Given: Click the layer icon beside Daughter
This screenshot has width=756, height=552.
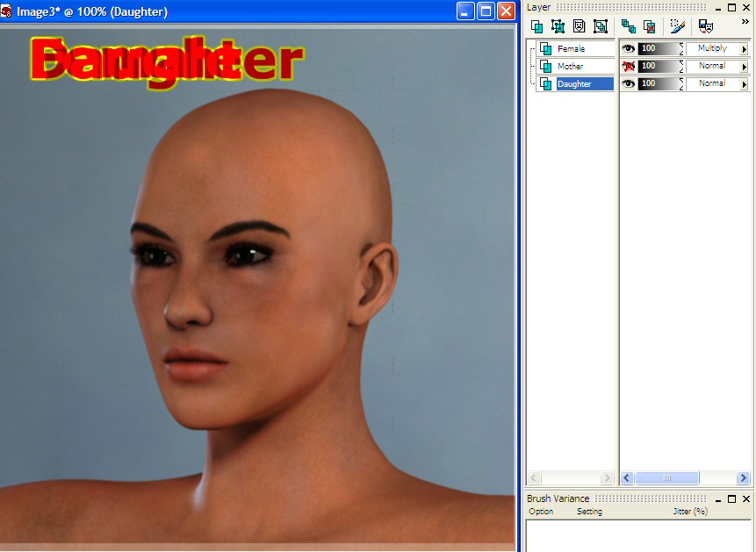Looking at the screenshot, I should click(x=546, y=84).
